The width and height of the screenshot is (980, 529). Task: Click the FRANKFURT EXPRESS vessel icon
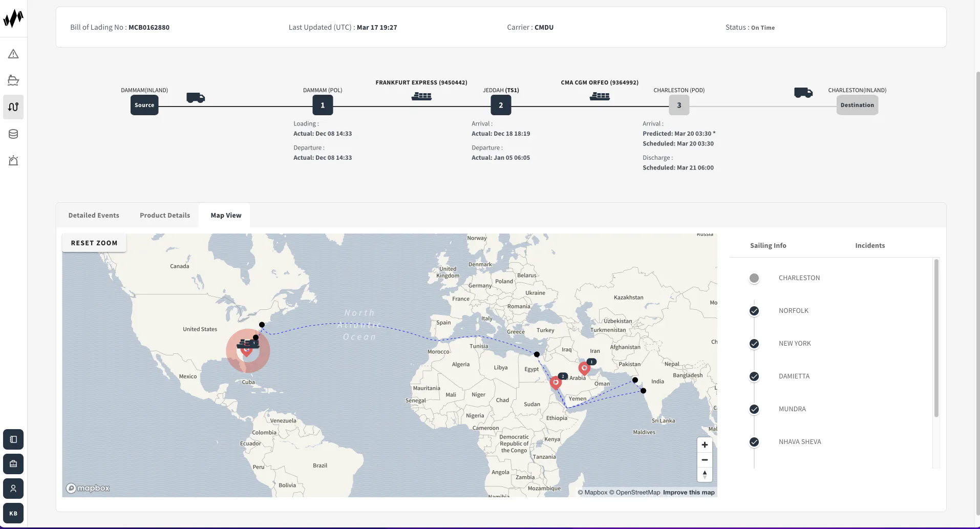point(421,96)
